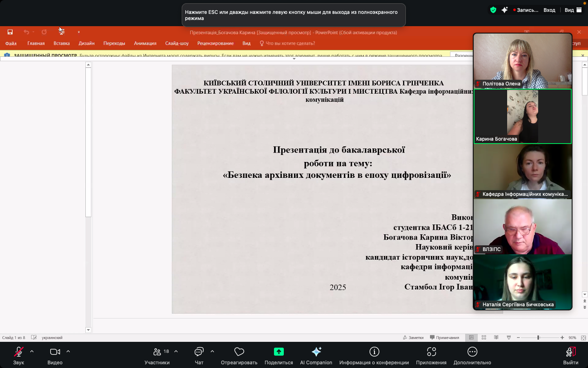
Task: Open the Приложения apps icon
Action: pyautogui.click(x=431, y=352)
